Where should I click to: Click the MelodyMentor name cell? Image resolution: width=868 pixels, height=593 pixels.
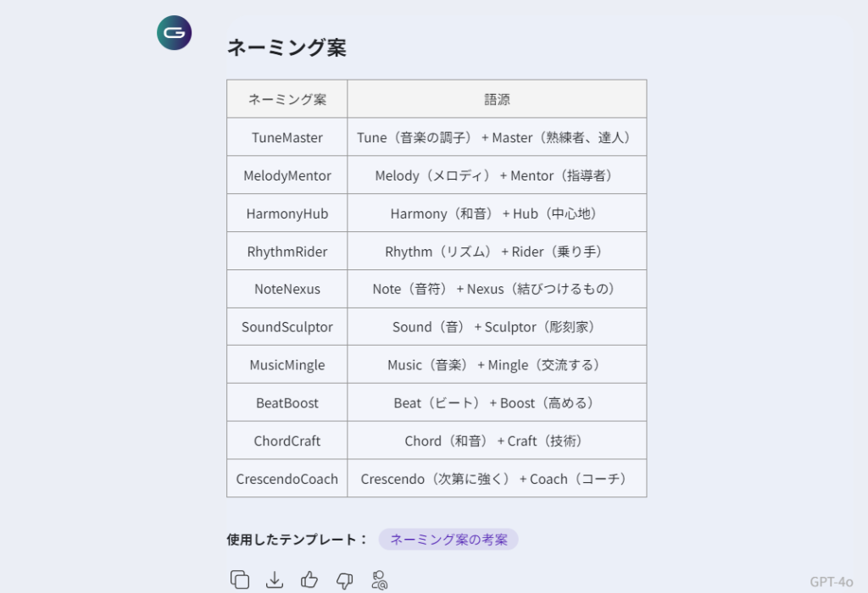tap(287, 175)
